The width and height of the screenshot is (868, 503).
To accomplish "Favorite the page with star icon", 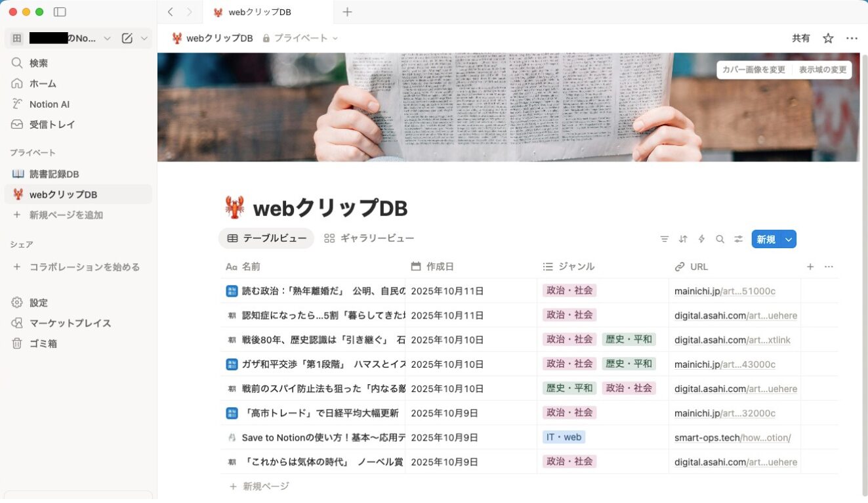I will point(828,38).
